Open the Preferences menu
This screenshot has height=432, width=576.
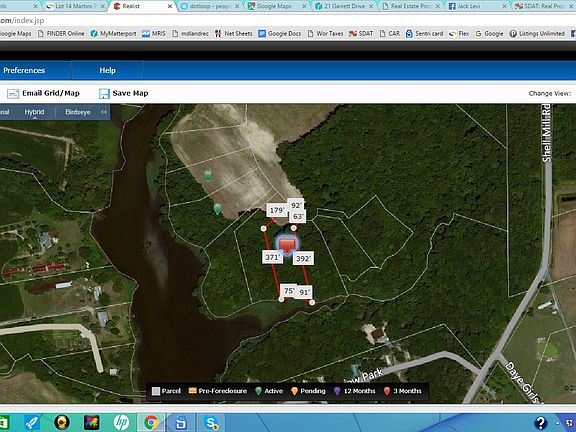pos(24,70)
